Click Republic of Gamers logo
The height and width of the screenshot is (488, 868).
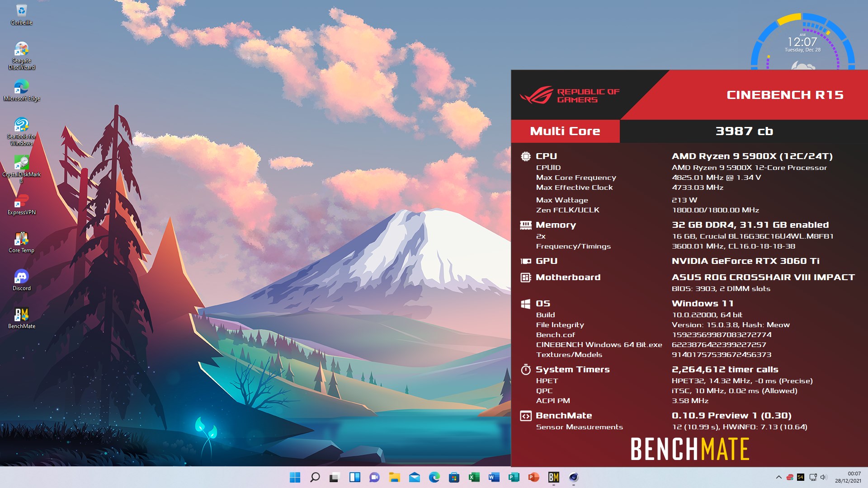click(570, 95)
